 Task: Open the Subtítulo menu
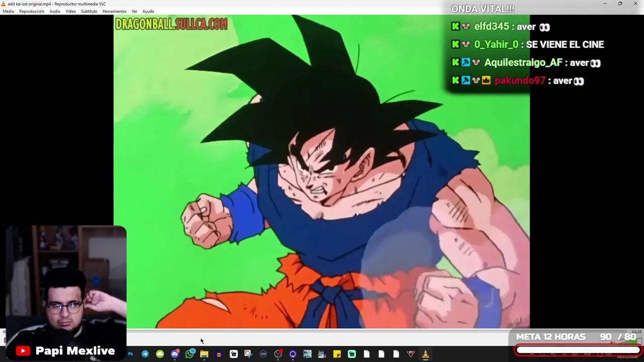[89, 11]
